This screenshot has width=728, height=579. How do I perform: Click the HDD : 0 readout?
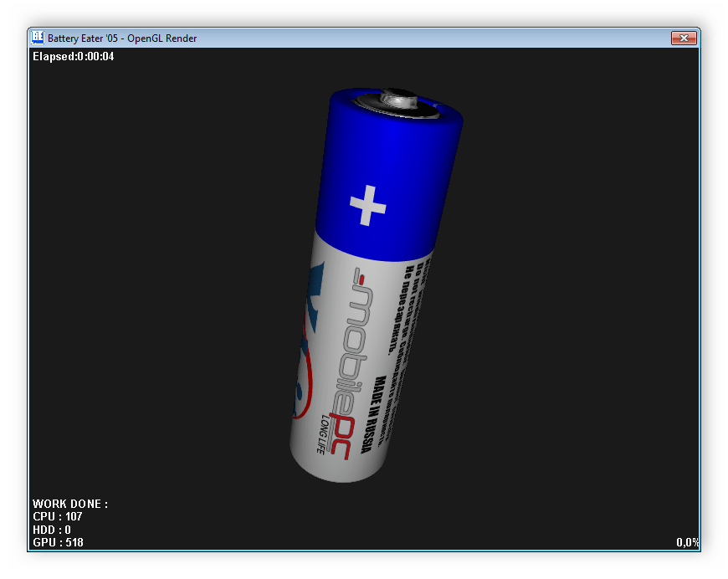(x=52, y=530)
